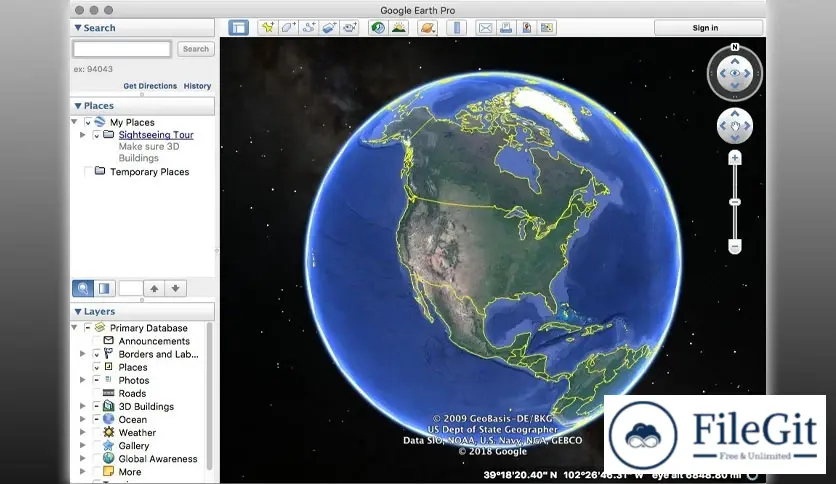Pan up using the Move joystick arrow
The width and height of the screenshot is (836, 484).
[735, 113]
